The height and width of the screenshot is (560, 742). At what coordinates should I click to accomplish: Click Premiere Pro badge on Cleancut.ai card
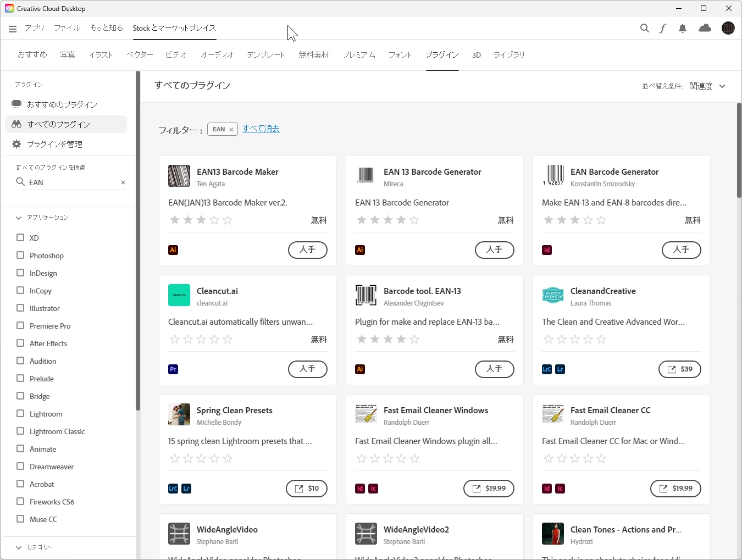coord(173,369)
